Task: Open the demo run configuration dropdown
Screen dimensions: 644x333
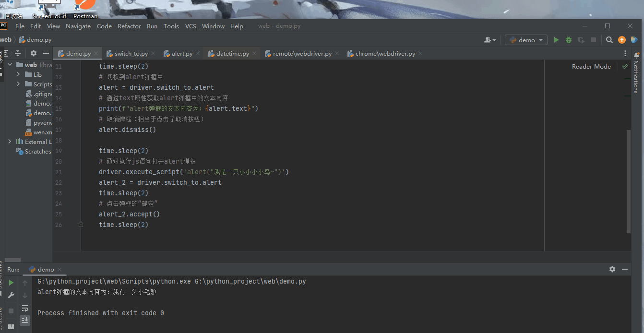Action: (x=526, y=40)
